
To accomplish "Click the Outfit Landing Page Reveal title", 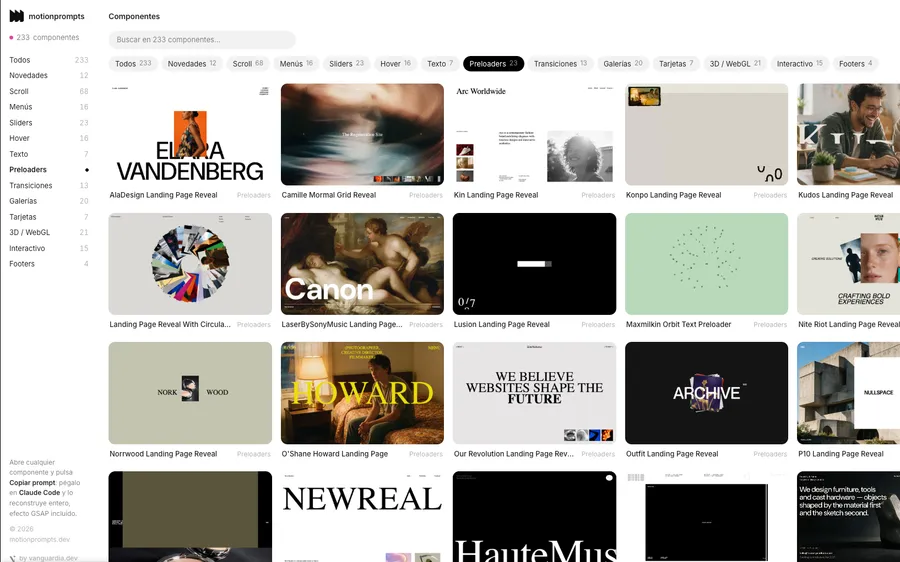I will 672,454.
